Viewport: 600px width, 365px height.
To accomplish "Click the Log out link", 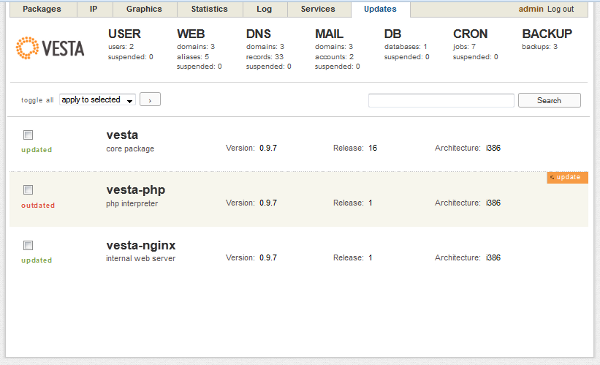I will coord(561,9).
